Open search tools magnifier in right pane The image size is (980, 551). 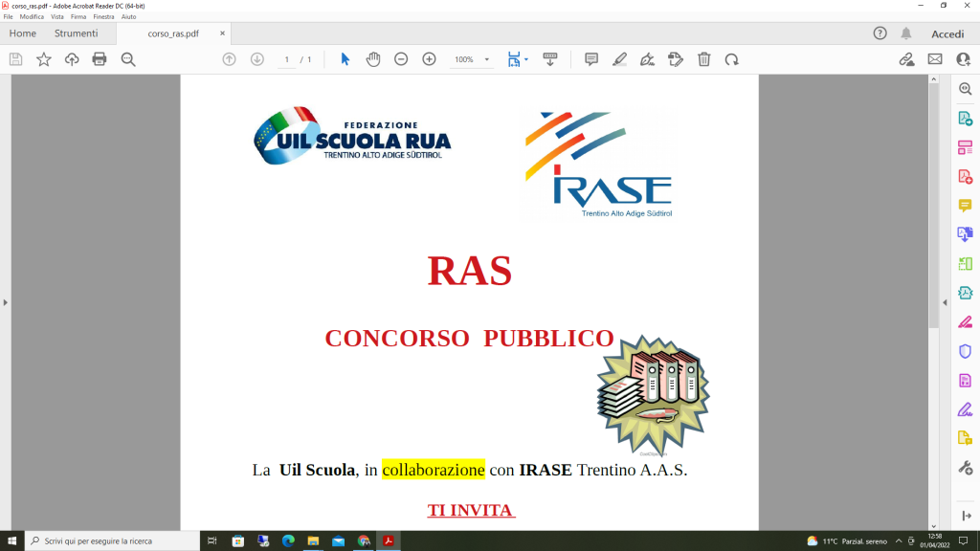(966, 89)
